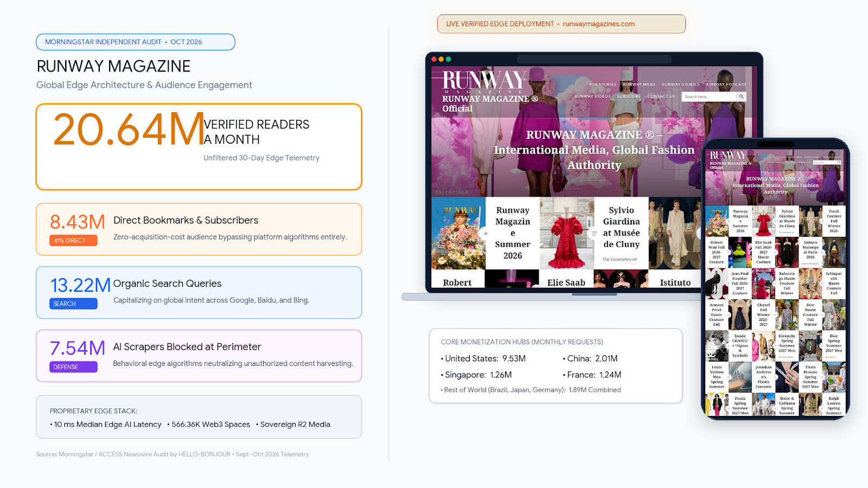Open the Runway Podcast menu item

[x=726, y=85]
